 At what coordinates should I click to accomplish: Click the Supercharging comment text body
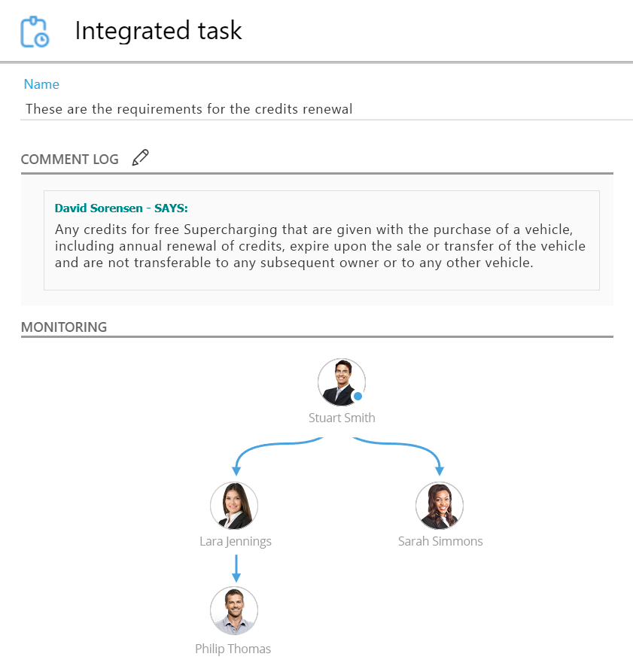point(320,245)
